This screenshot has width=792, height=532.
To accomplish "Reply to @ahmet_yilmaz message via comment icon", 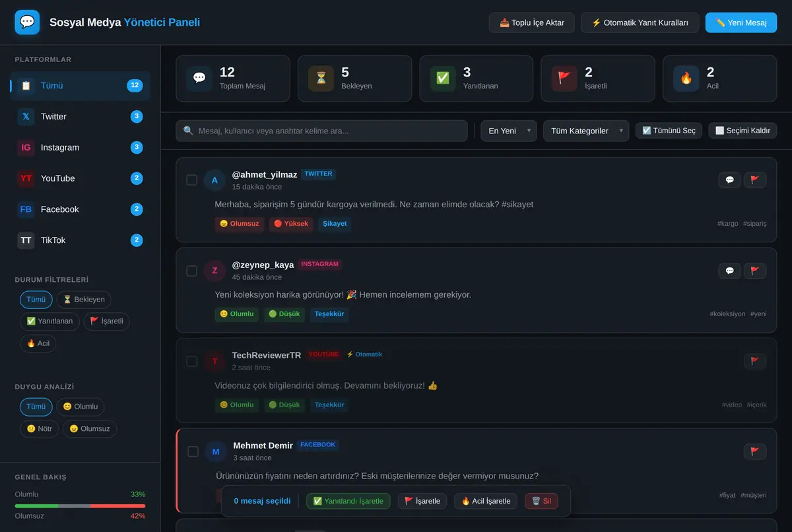I will point(729,180).
